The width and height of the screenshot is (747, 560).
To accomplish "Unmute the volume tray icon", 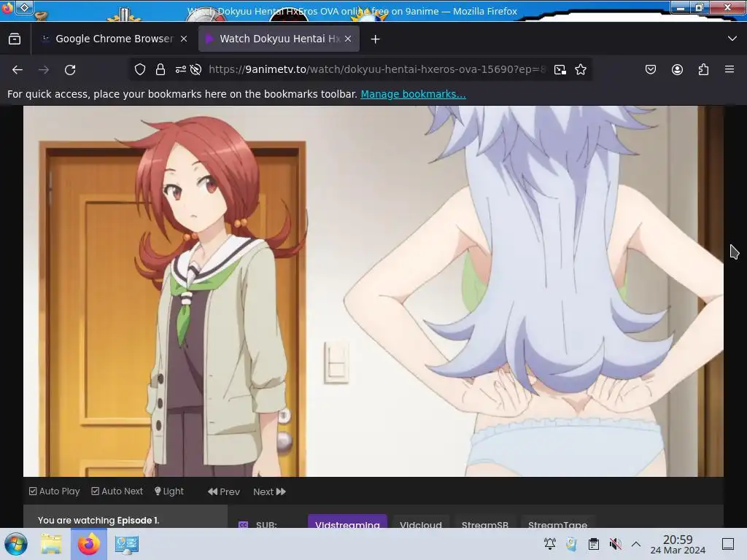I will [616, 543].
